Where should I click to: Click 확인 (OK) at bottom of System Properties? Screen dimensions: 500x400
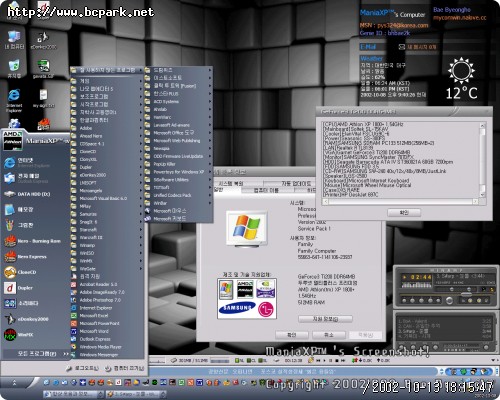(292, 335)
